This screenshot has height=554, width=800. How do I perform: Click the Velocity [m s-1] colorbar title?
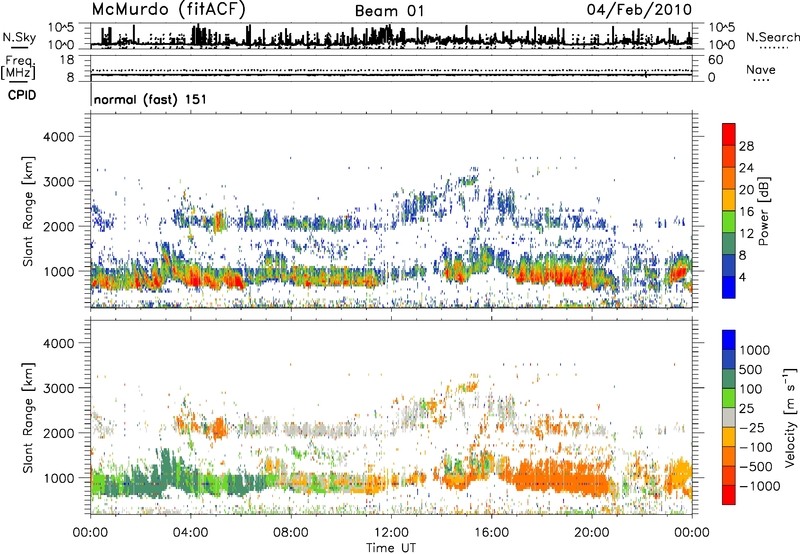tap(790, 417)
